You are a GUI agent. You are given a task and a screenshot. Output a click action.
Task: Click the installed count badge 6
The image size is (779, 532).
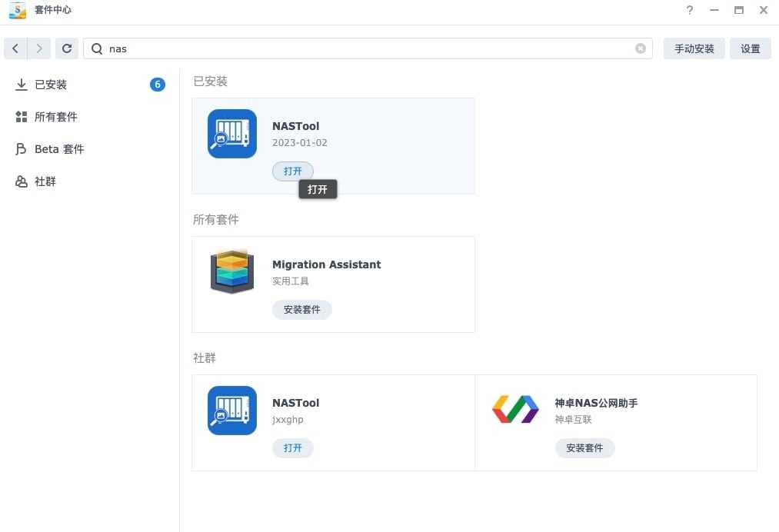158,85
